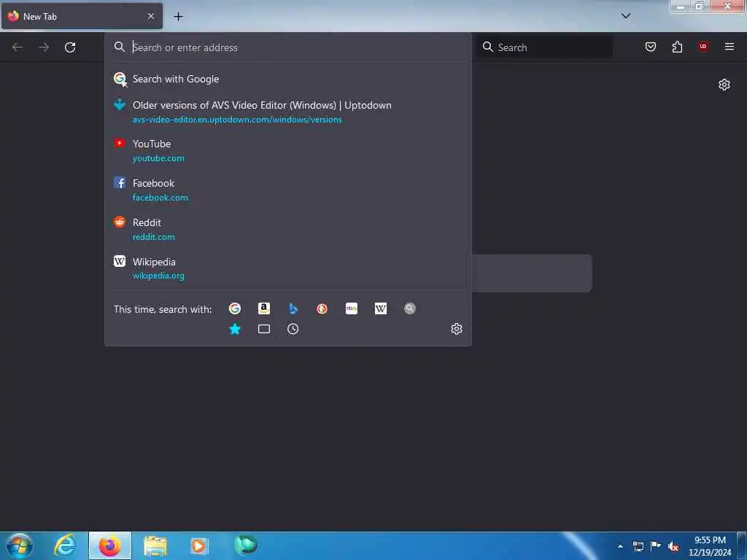Search this time with Google icon

click(x=235, y=308)
